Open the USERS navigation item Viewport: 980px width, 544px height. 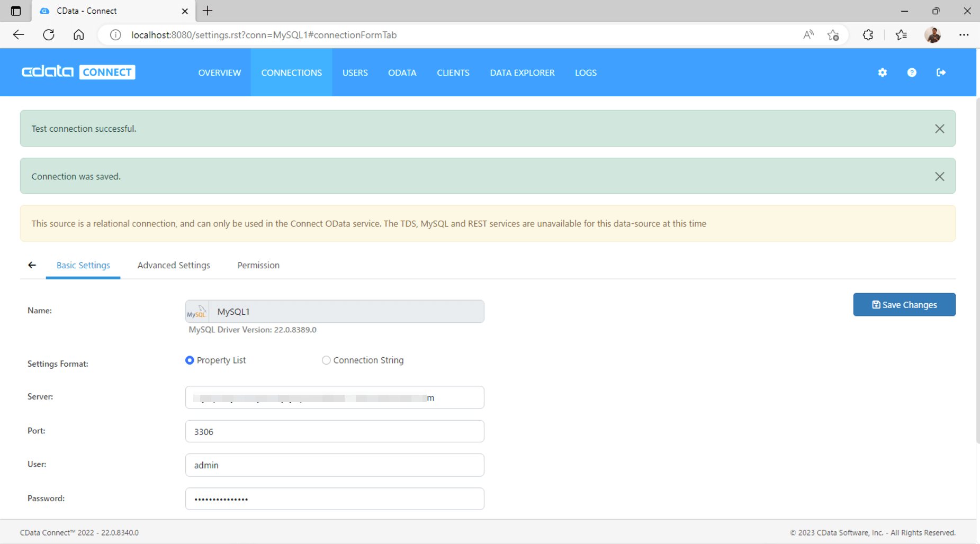(355, 72)
